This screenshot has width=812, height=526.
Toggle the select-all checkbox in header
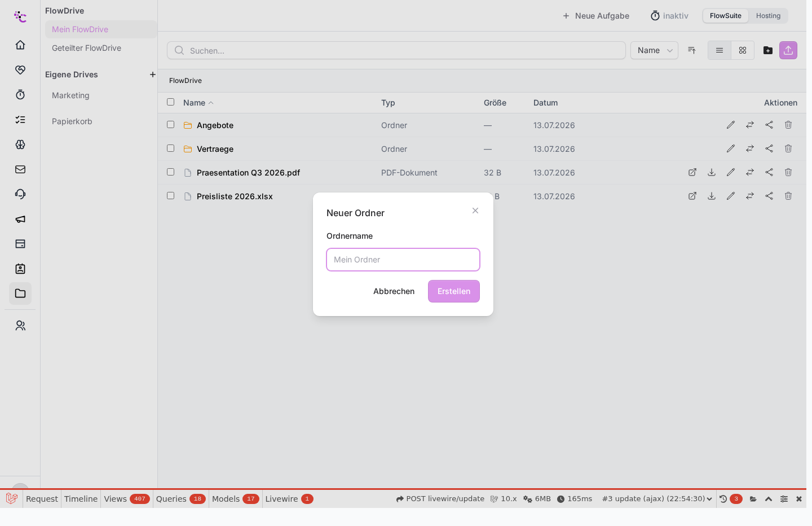(x=170, y=102)
